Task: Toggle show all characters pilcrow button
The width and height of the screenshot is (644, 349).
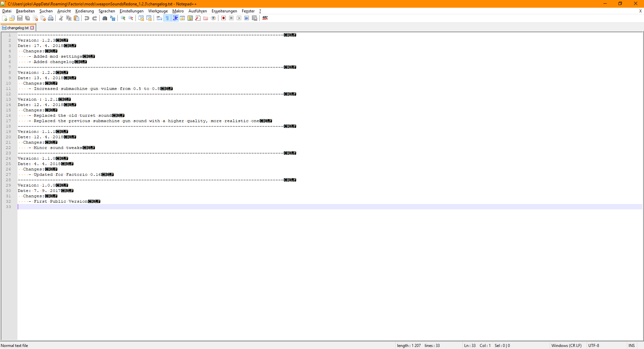Action: click(x=167, y=18)
